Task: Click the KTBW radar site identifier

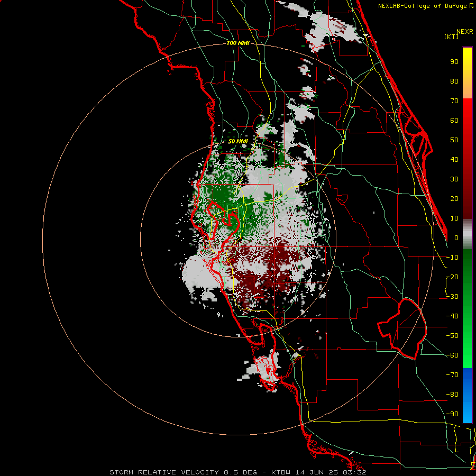Action: point(282,472)
